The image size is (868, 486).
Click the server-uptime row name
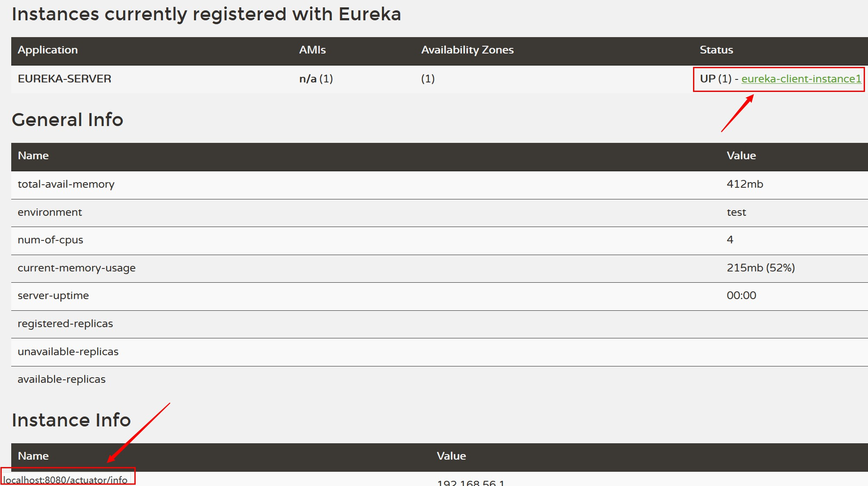53,296
